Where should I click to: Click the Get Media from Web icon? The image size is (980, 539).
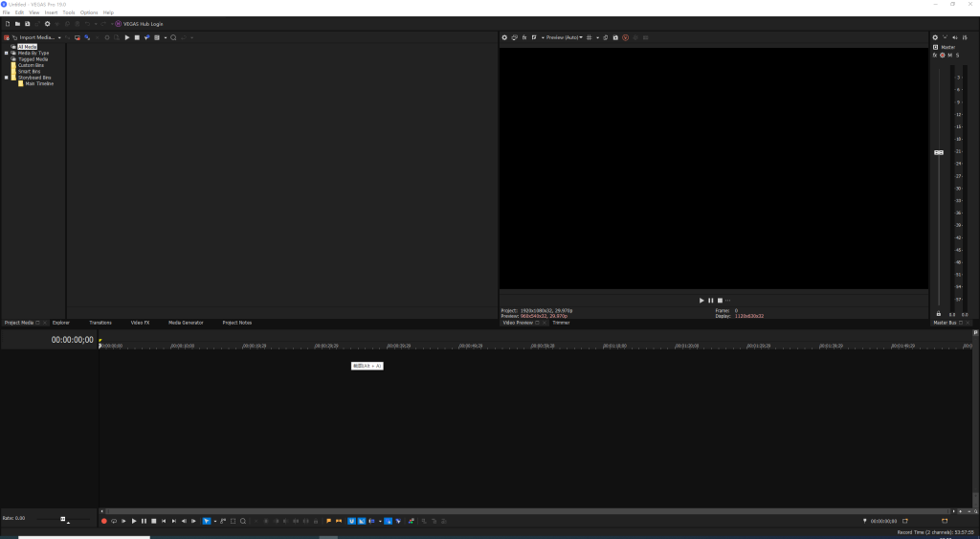click(87, 37)
